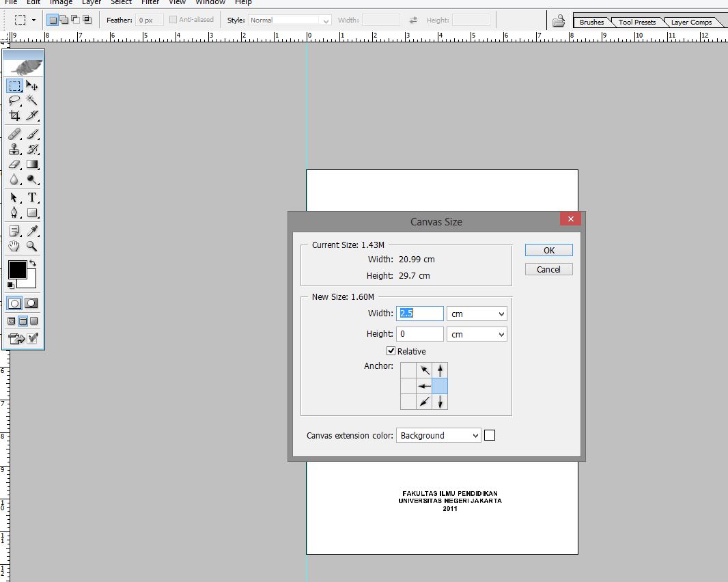This screenshot has width=728, height=582.
Task: Open the Image menu
Action: [61, 3]
